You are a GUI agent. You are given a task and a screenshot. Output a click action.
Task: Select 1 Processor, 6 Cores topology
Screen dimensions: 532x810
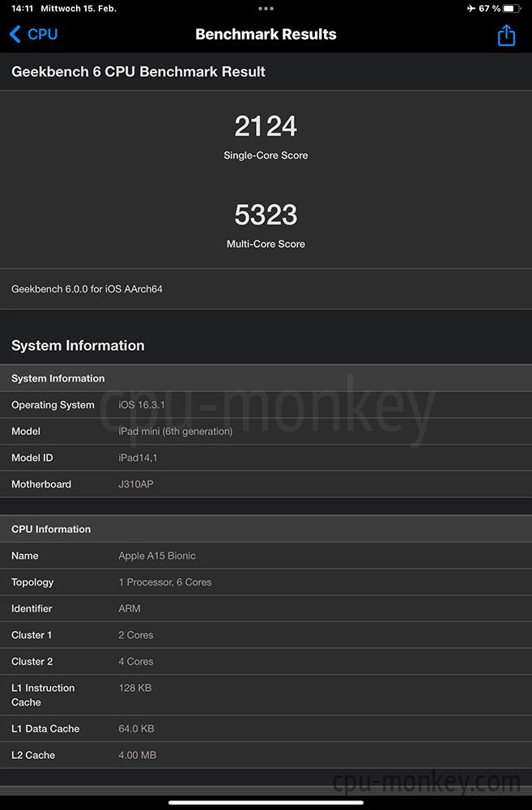[164, 582]
